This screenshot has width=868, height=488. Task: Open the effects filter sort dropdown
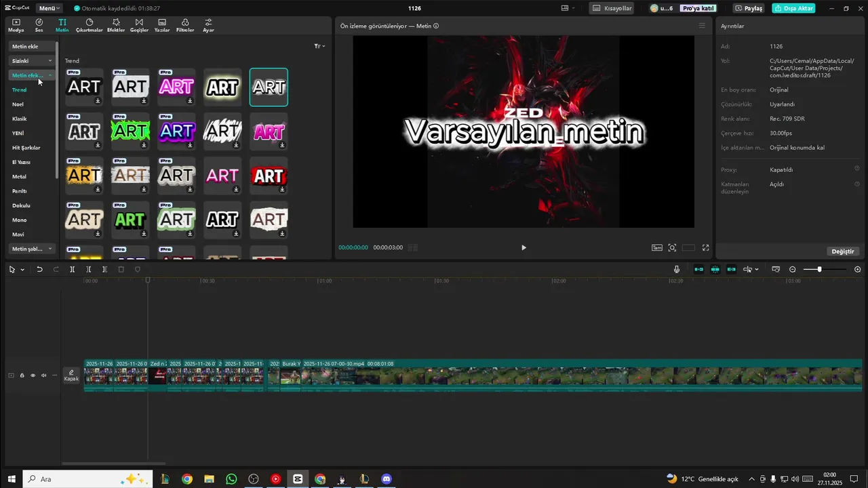pyautogui.click(x=319, y=46)
